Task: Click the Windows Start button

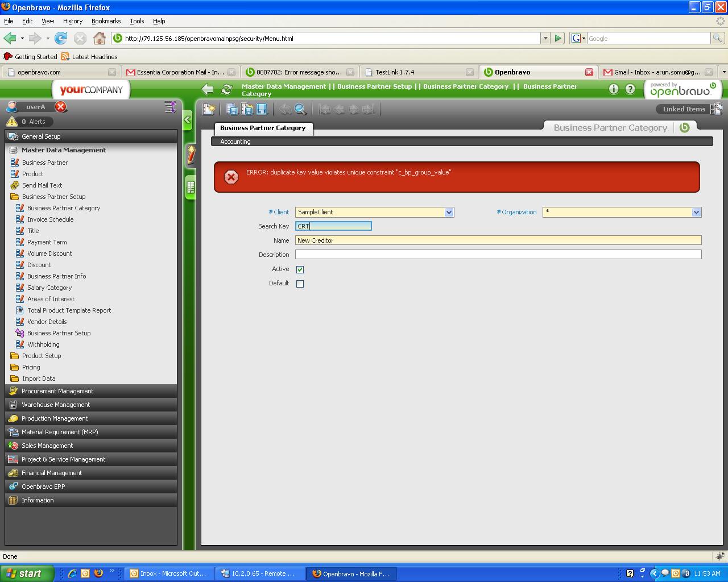Action: coord(27,573)
